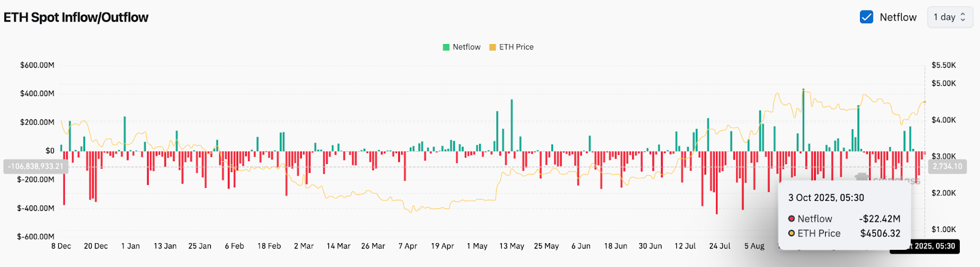Click the black date marker on x-axis
Viewport: 980px width, 267px height.
tap(928, 246)
